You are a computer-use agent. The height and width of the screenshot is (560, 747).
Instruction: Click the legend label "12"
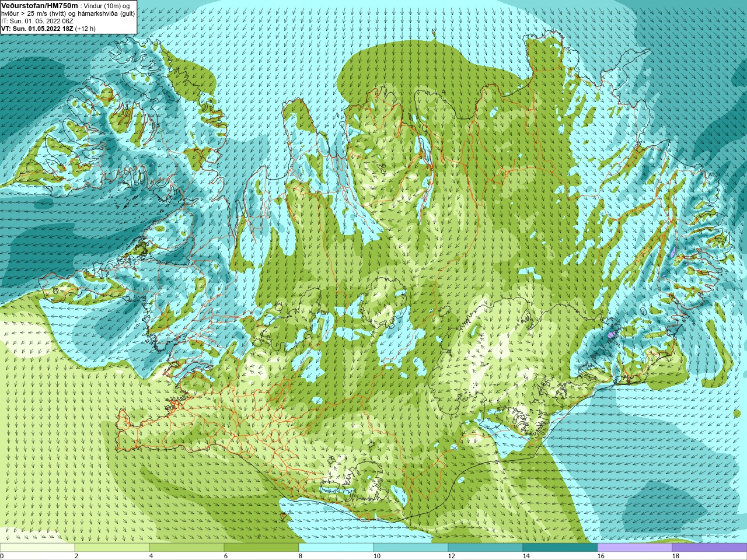click(x=452, y=556)
